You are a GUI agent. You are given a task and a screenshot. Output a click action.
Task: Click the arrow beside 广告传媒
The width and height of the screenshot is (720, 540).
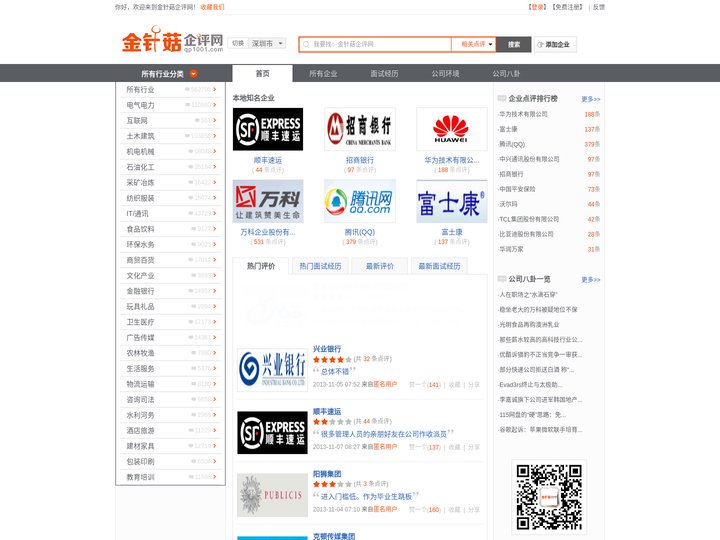pos(214,338)
